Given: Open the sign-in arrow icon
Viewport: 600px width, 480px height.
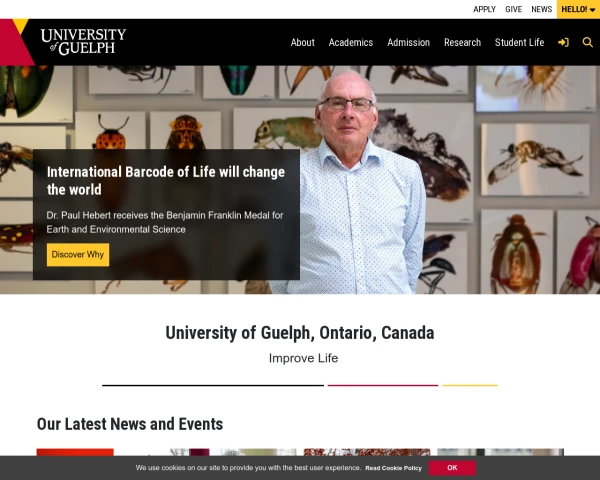Looking at the screenshot, I should (x=563, y=42).
